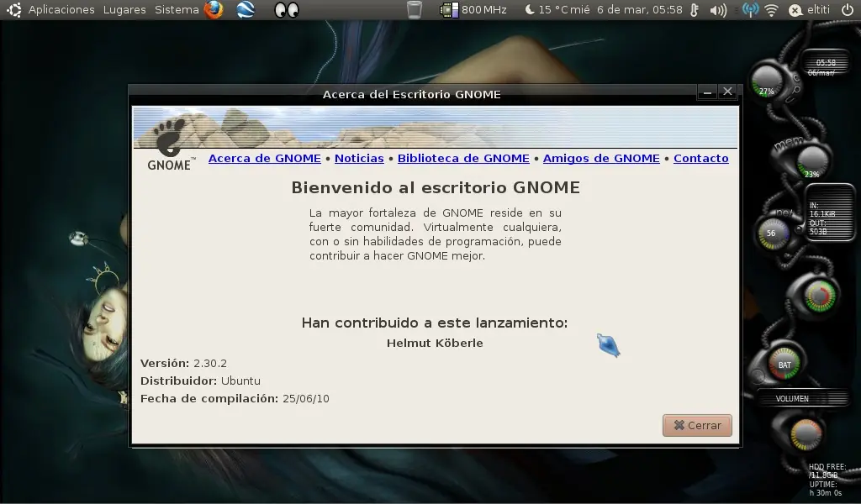Click the widget clock showing 05:58
Image resolution: width=861 pixels, height=504 pixels.
click(x=826, y=62)
